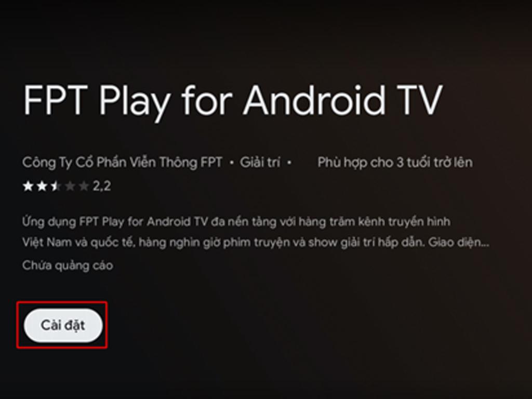Viewport: 532px width, 399px height.
Task: Click the Phù hợp cho 3 tuổi trở lên rating
Action: point(395,163)
